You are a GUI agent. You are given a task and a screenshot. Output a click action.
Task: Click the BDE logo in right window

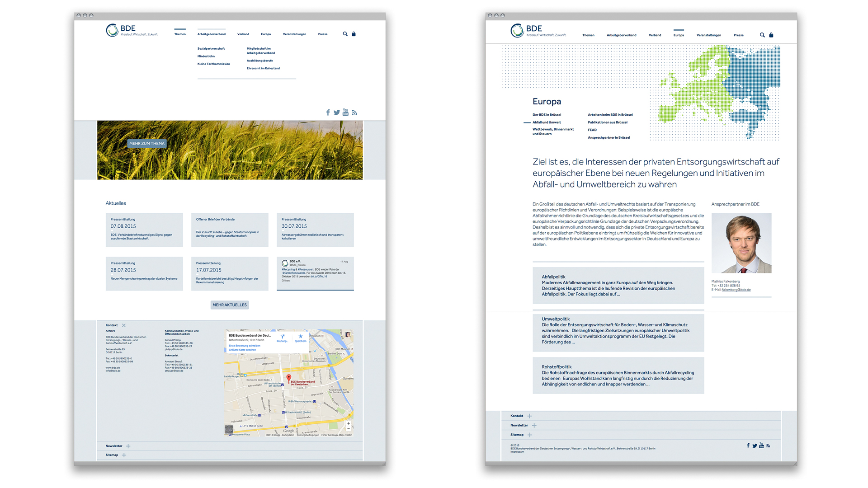click(x=538, y=30)
